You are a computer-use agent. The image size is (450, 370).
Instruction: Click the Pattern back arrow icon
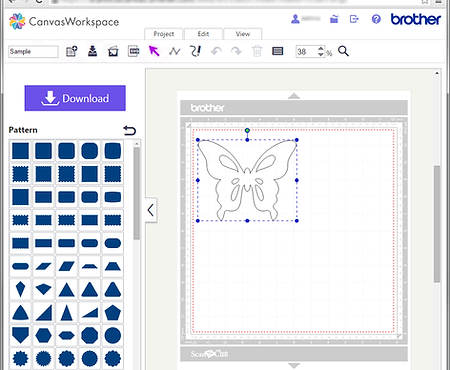coord(130,130)
